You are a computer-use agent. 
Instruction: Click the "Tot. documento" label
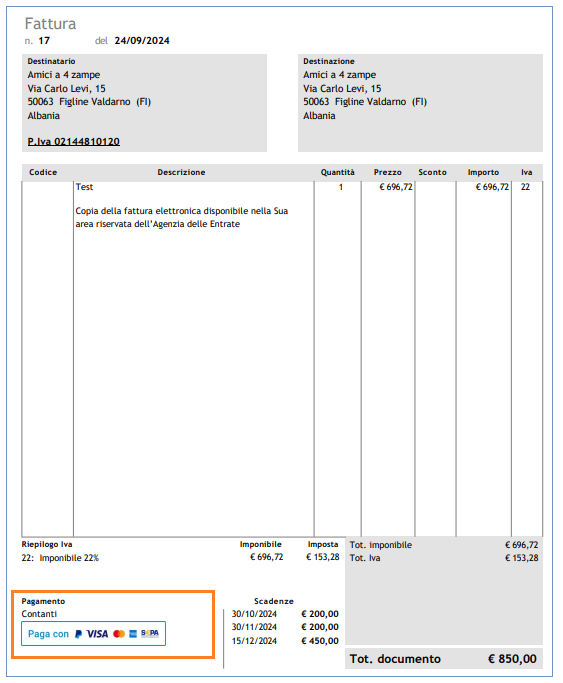395,659
